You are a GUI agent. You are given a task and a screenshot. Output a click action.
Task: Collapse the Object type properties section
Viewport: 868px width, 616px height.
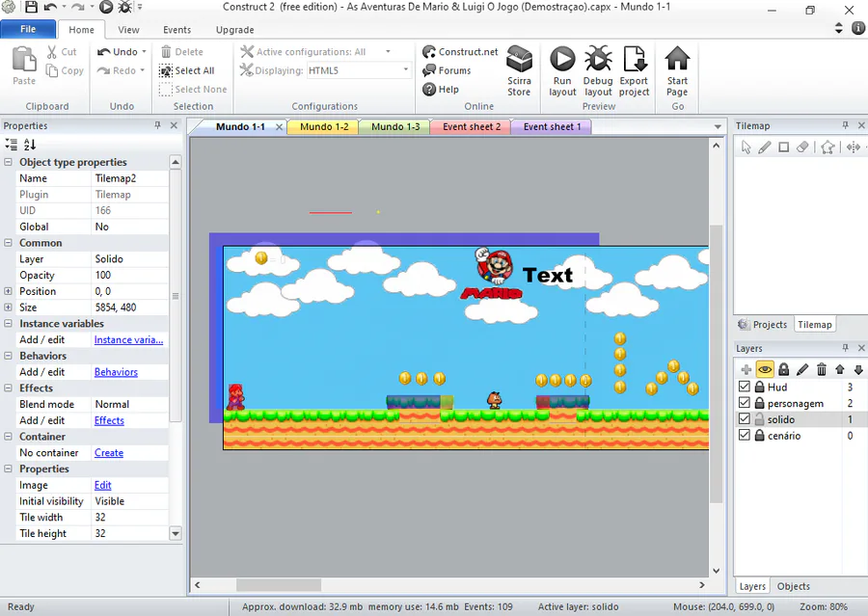point(8,162)
